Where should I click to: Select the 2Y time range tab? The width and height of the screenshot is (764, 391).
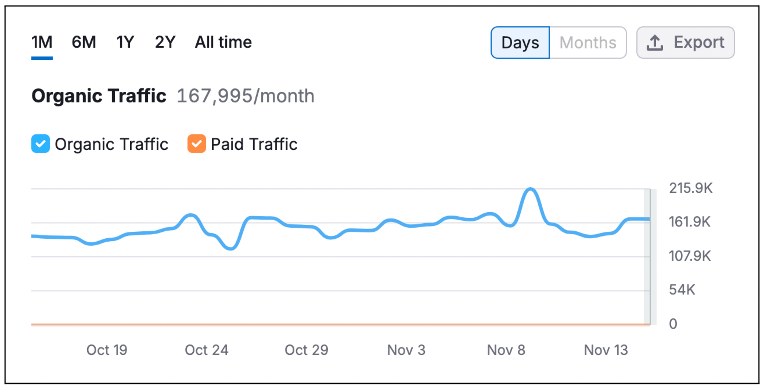165,42
